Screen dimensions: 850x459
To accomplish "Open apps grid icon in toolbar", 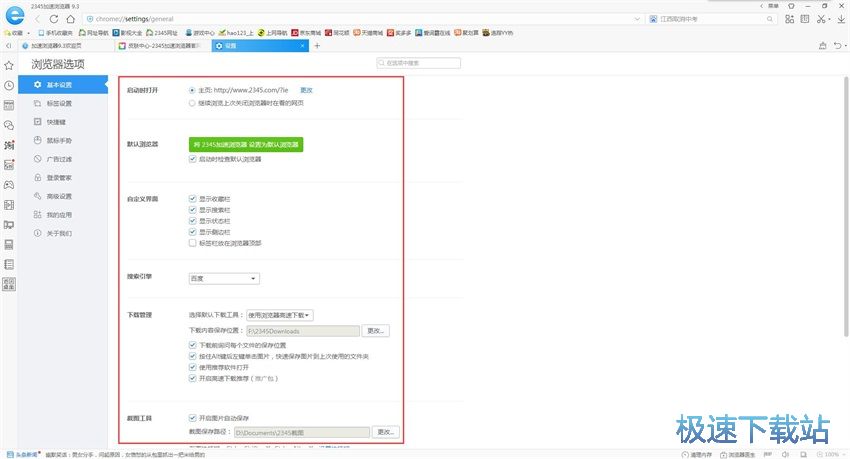I will (789, 19).
